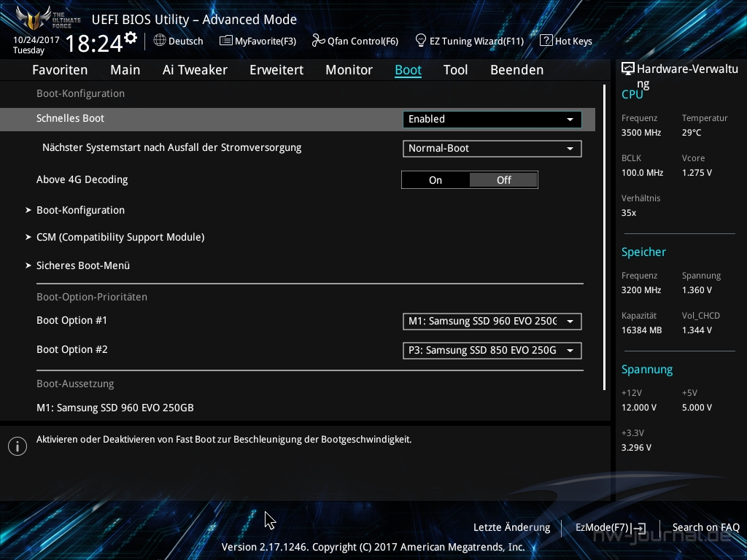The width and height of the screenshot is (747, 560).
Task: Open the Monitor tab
Action: [x=349, y=70]
